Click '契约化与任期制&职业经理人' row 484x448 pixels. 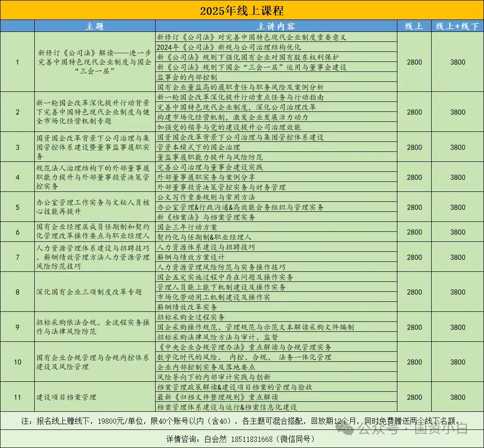[x=276, y=237]
